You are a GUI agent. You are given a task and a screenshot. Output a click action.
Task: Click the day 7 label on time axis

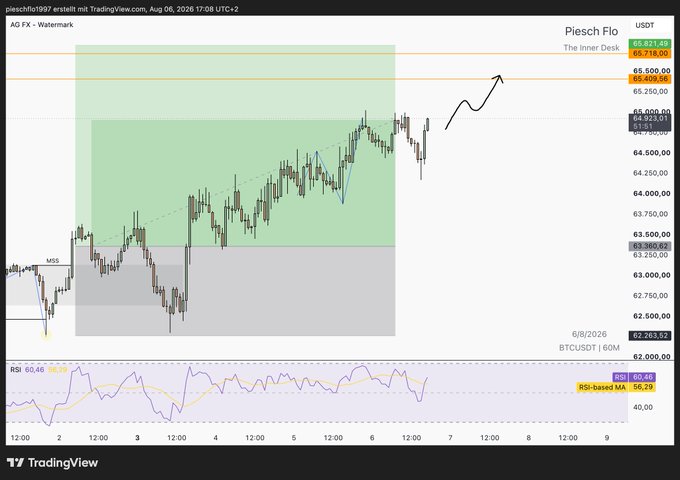coord(450,438)
